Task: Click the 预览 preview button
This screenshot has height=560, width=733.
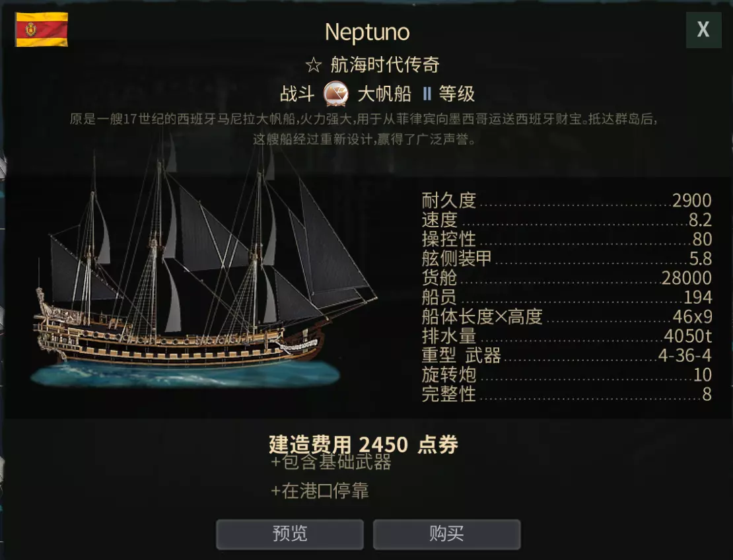Action: pyautogui.click(x=290, y=534)
